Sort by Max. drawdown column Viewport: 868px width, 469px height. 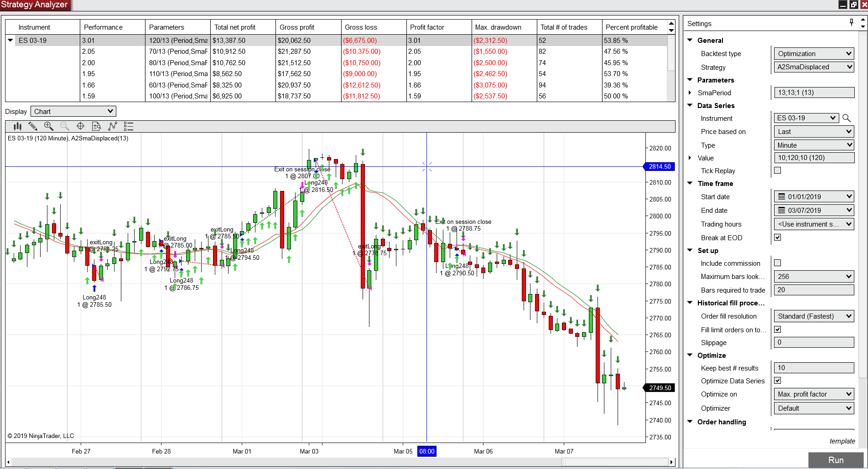(x=504, y=27)
